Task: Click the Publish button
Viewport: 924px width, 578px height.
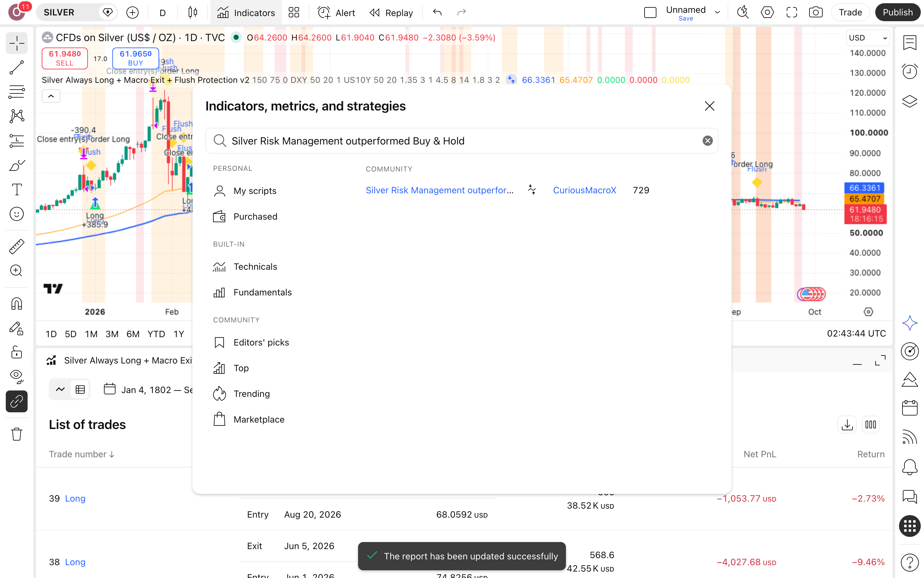Action: 897,13
